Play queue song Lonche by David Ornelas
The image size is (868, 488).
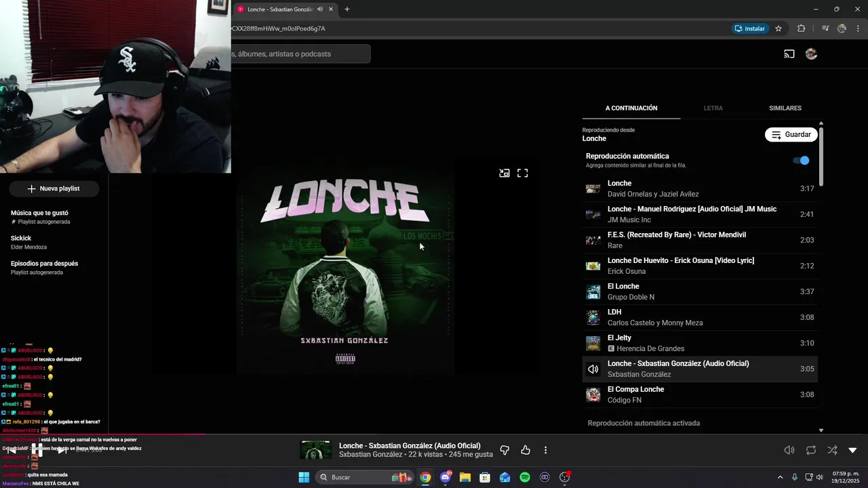coord(700,188)
